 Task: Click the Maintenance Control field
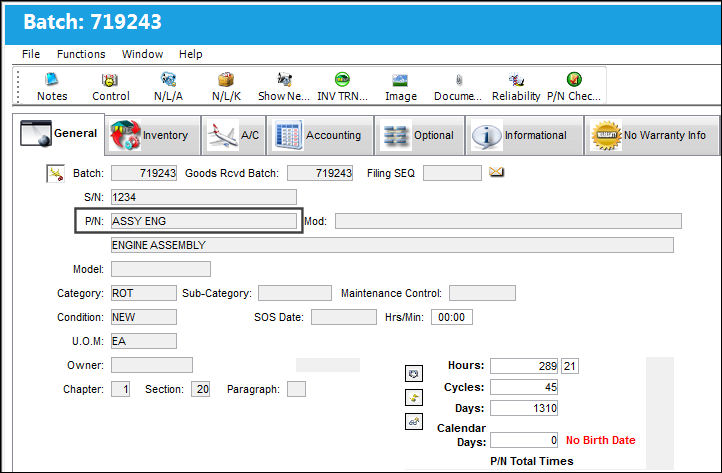coord(482,293)
